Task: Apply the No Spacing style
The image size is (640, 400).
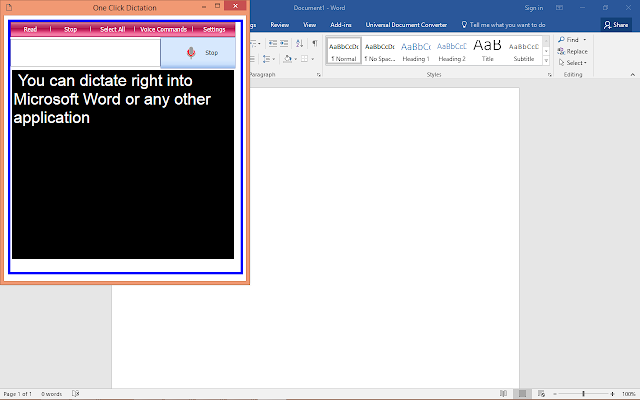Action: tap(380, 51)
